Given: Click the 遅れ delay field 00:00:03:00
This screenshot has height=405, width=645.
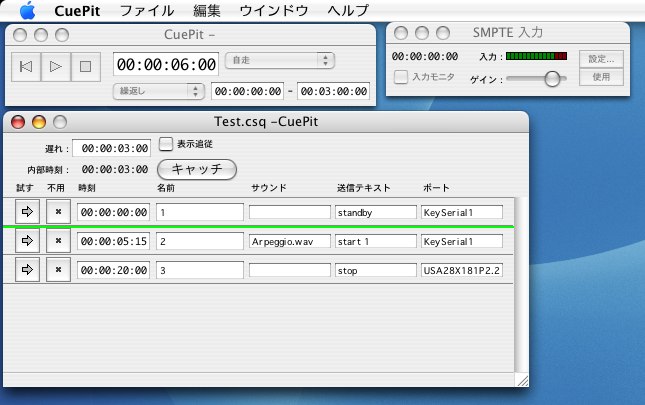Looking at the screenshot, I should [111, 148].
